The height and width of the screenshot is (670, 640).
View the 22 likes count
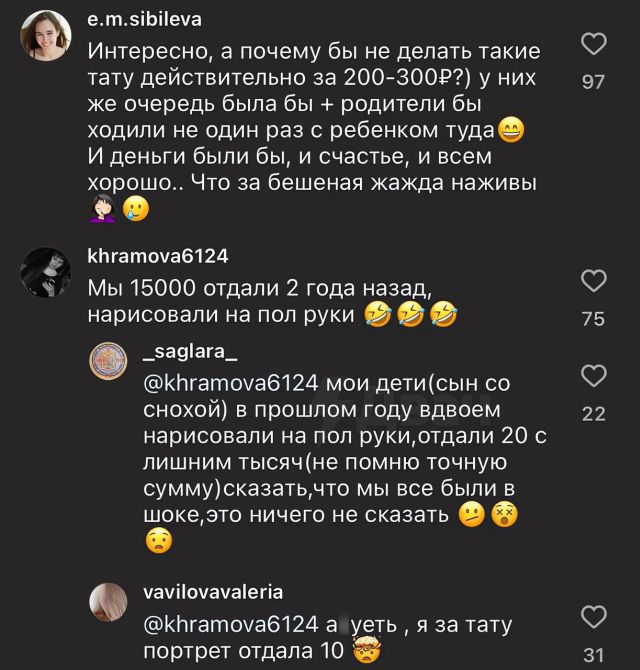594,413
